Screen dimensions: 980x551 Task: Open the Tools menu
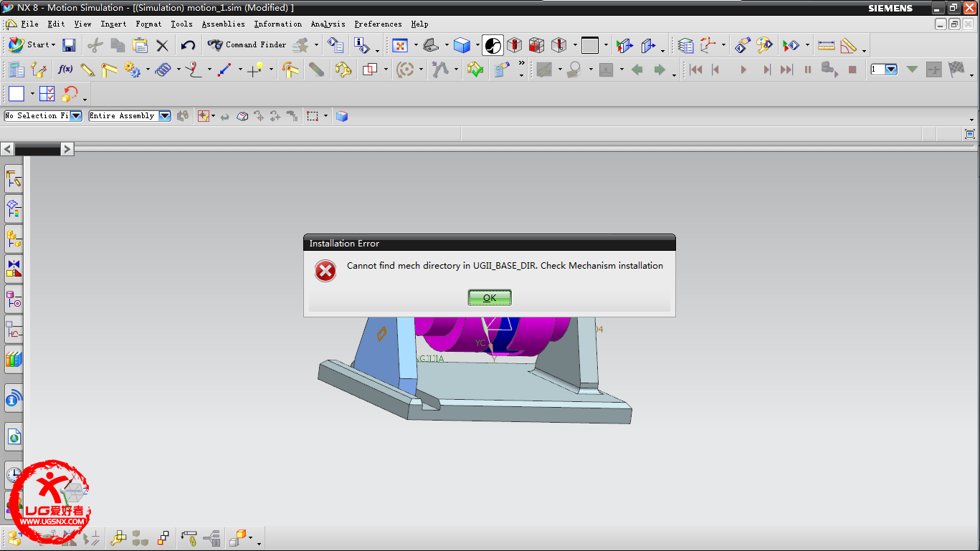coord(181,24)
